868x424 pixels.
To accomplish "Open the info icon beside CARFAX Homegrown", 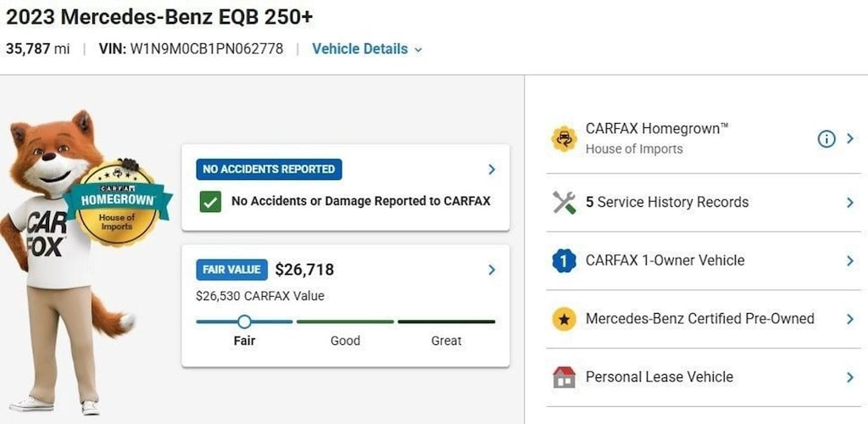I will click(826, 139).
